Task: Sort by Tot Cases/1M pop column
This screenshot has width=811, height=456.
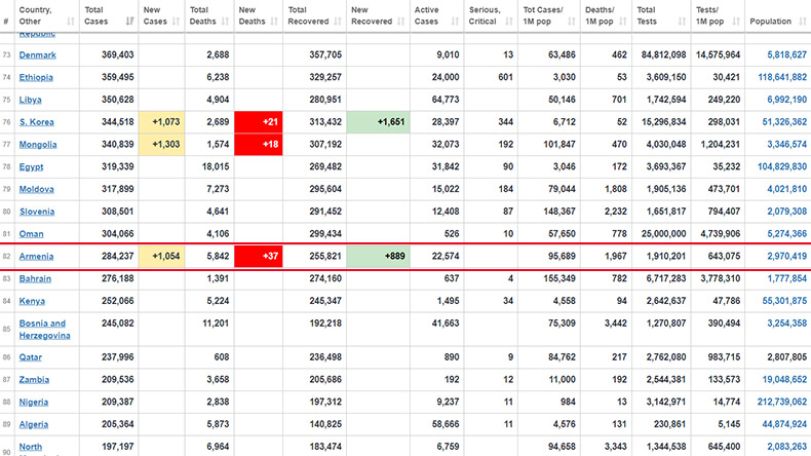Action: point(549,16)
